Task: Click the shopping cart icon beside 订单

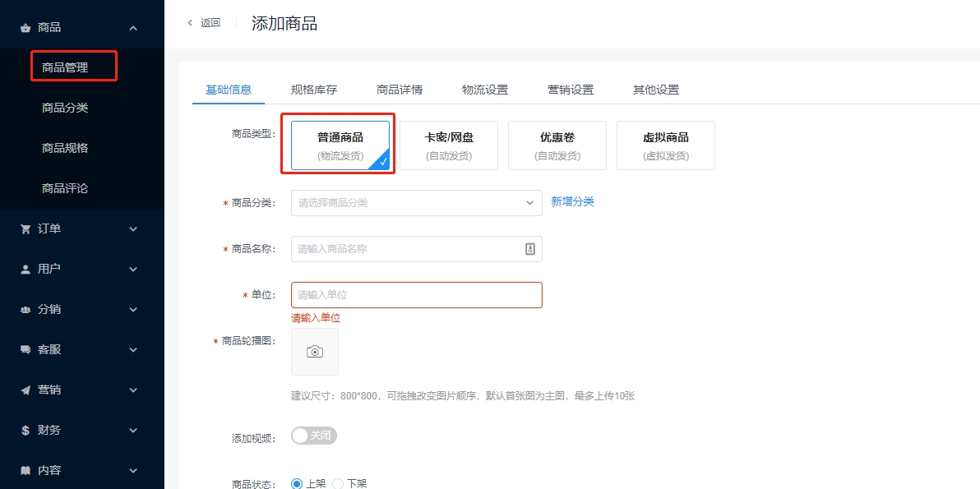Action: pos(25,228)
